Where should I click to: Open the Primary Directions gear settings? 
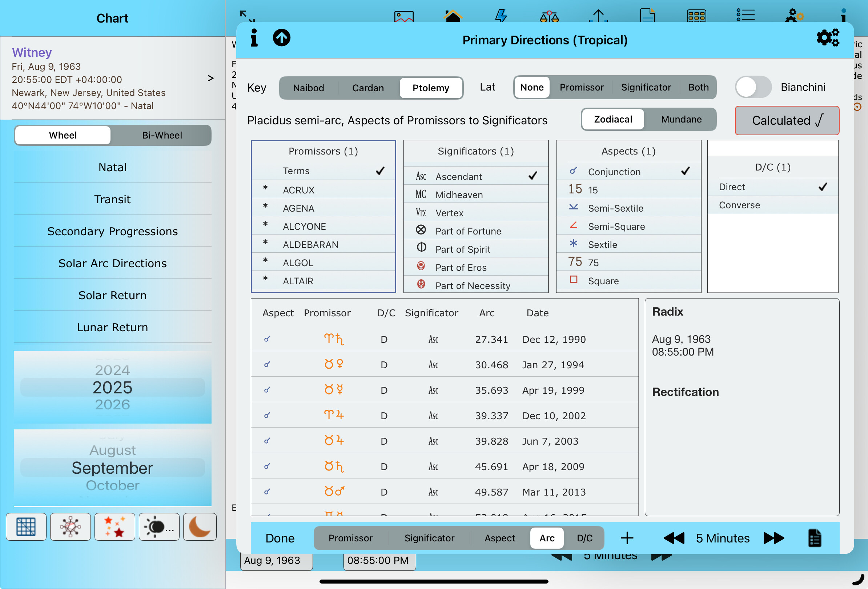point(827,38)
